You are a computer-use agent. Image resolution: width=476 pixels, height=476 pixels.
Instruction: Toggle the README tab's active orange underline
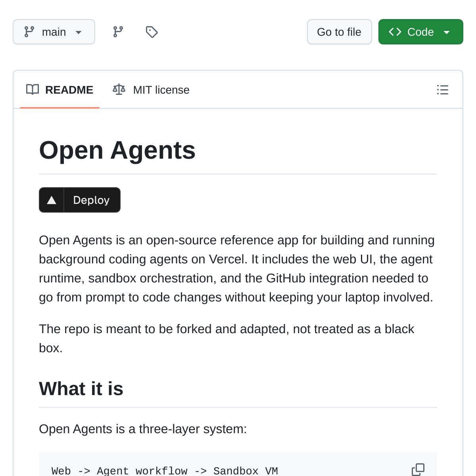point(59,107)
